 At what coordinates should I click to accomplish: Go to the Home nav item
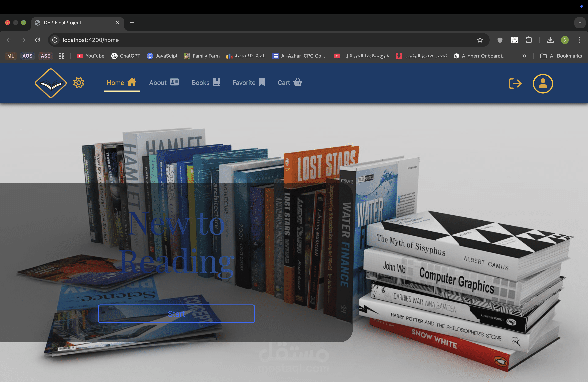[x=121, y=83]
